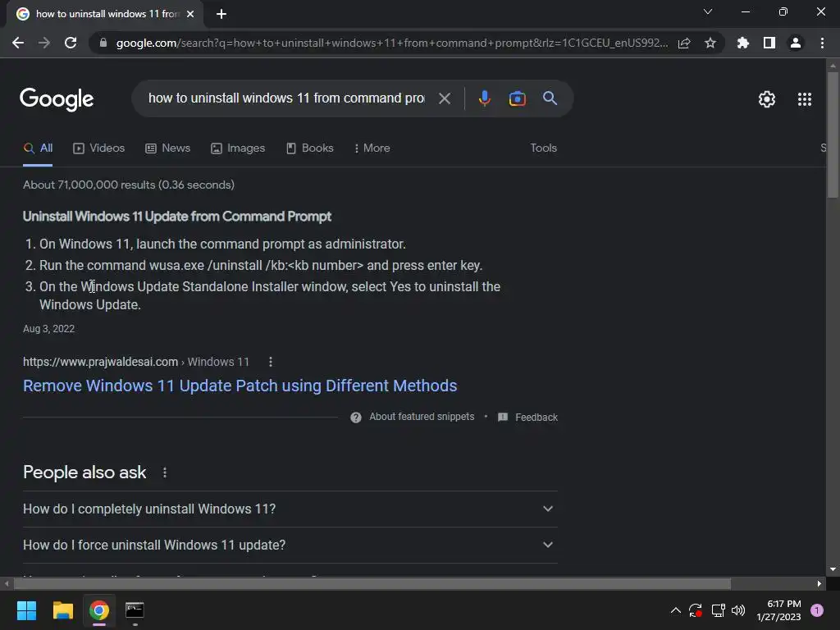Click the network tray icon
This screenshot has height=630, width=840.
pyautogui.click(x=718, y=610)
